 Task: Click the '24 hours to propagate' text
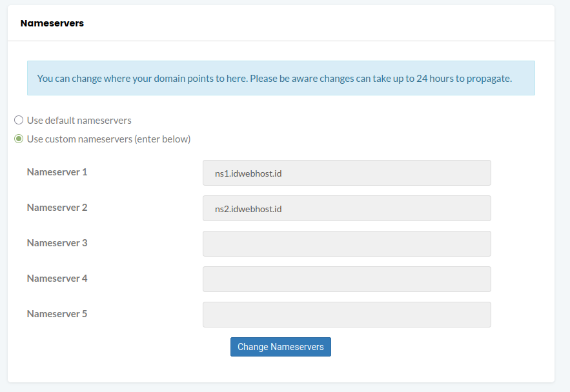(x=463, y=79)
